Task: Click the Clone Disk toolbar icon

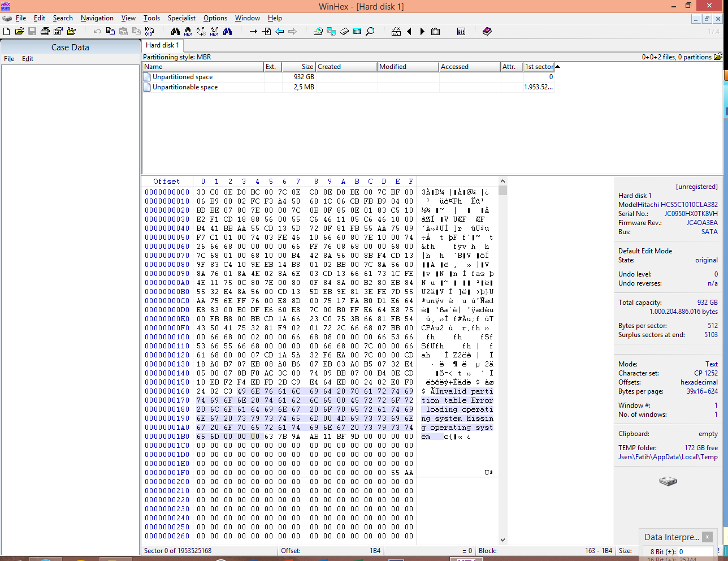Action: (x=331, y=32)
